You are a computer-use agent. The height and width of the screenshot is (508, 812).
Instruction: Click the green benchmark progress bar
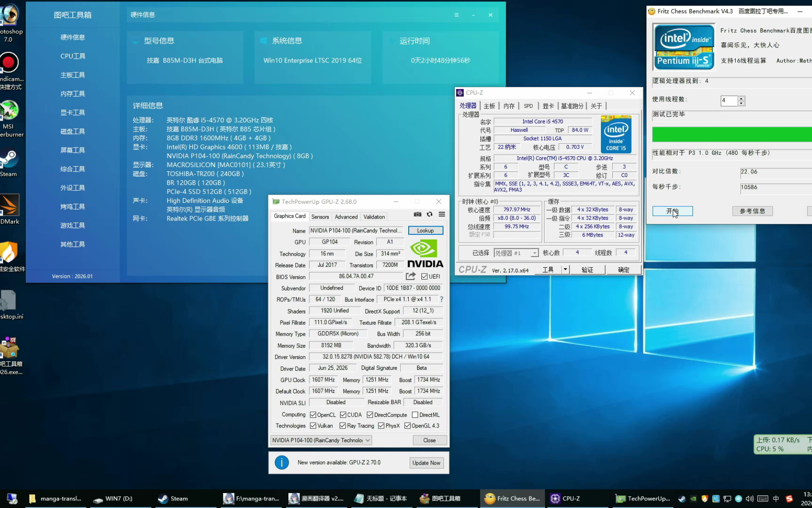point(732,134)
